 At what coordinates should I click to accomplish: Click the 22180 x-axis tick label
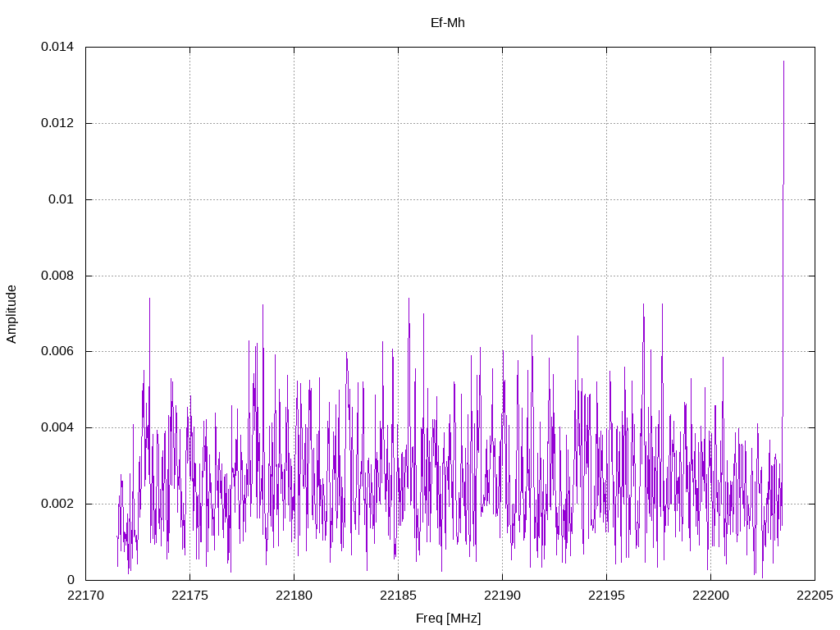[294, 596]
